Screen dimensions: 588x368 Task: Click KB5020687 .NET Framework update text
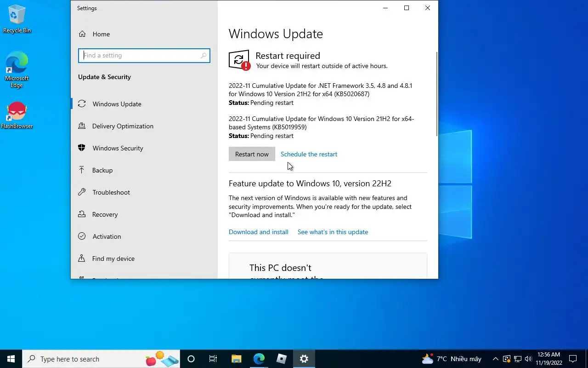pos(321,90)
